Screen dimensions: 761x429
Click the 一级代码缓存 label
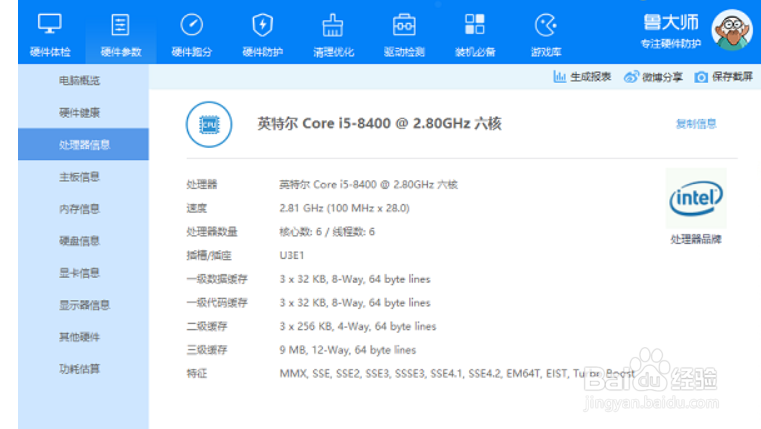tap(217, 303)
